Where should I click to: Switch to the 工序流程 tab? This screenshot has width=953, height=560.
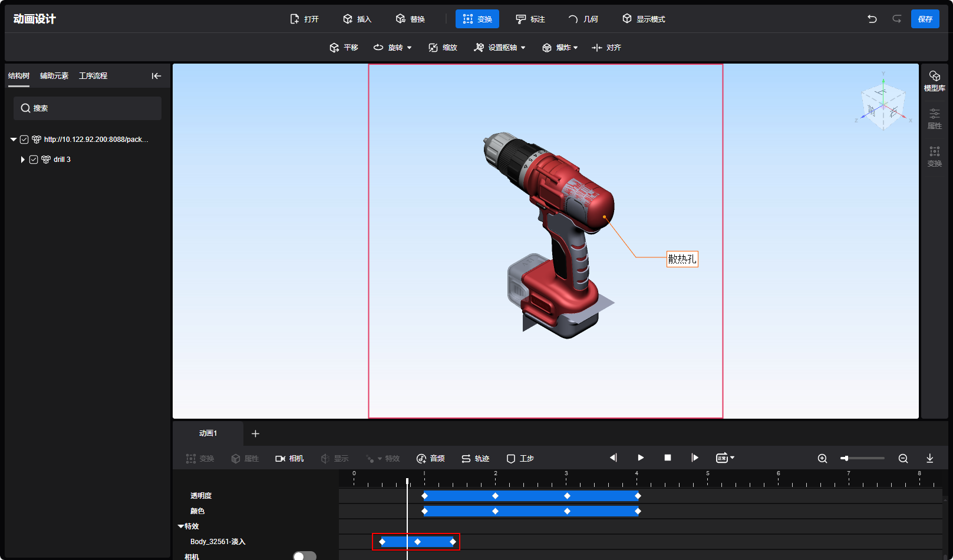93,76
